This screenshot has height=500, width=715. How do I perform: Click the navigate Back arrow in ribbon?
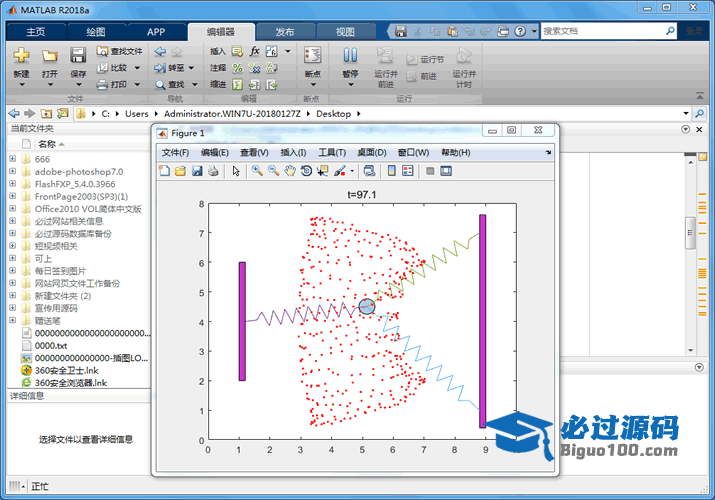160,52
